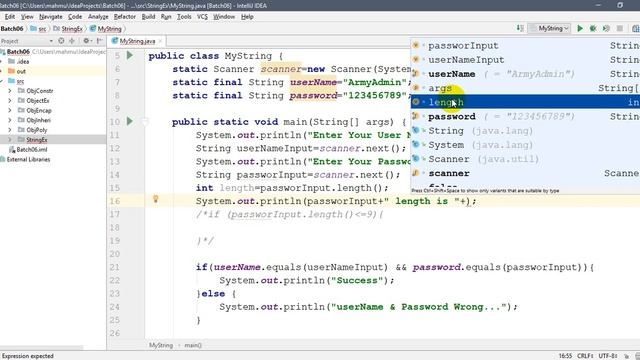Open the Build menu
The width and height of the screenshot is (640, 360).
(148, 17)
